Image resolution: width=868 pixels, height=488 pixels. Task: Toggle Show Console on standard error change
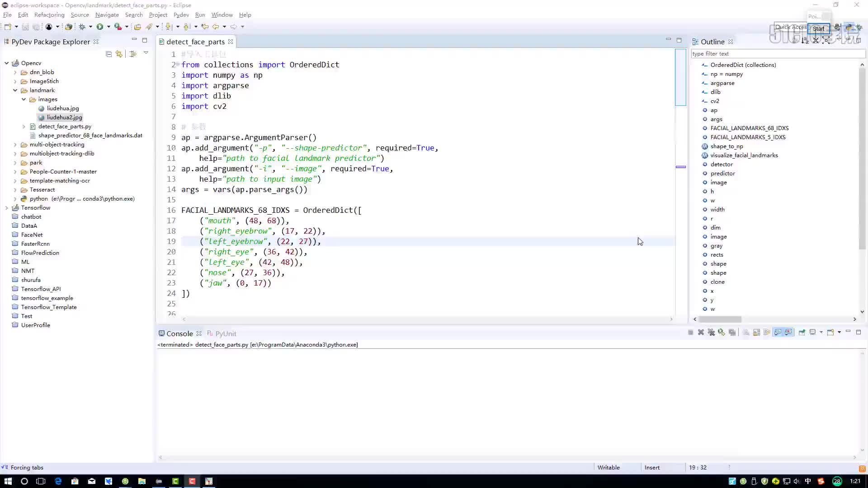(x=788, y=332)
